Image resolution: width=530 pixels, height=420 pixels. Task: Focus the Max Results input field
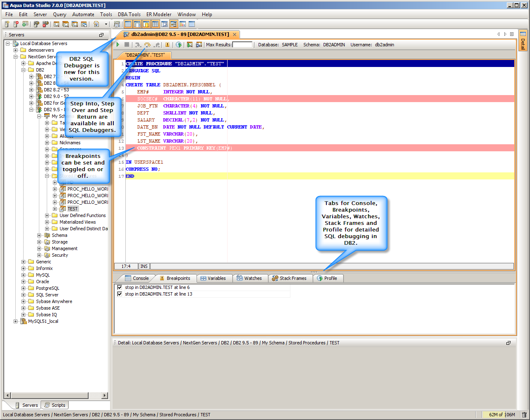point(242,45)
